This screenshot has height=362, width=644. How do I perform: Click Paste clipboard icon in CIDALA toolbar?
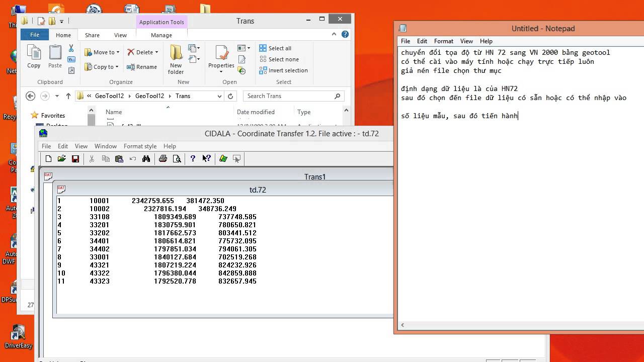(x=119, y=159)
